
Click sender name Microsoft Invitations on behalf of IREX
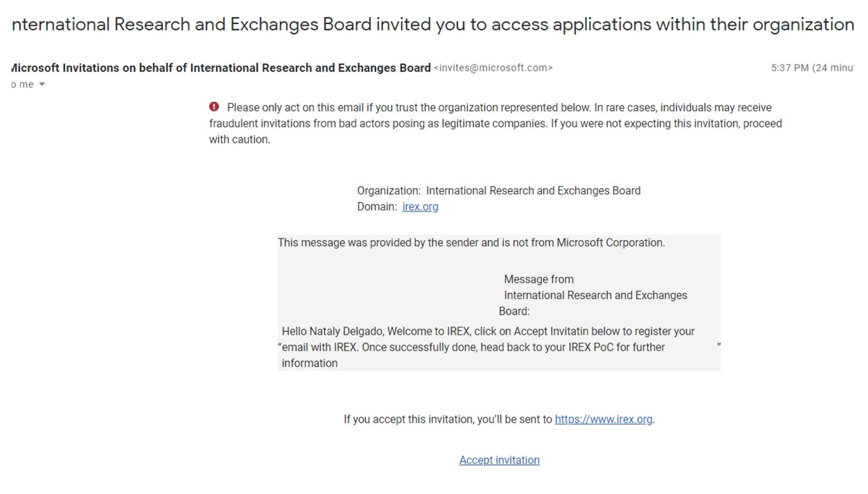tap(221, 68)
